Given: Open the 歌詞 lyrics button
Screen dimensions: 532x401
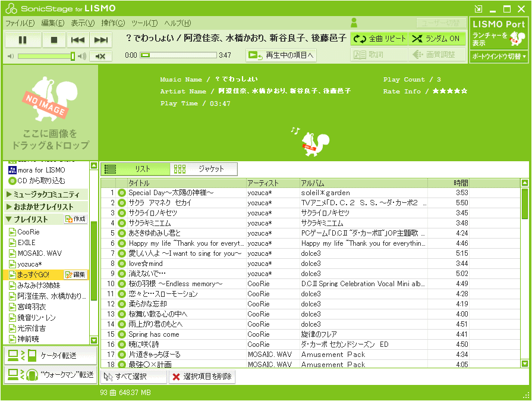Looking at the screenshot, I should coord(379,55).
